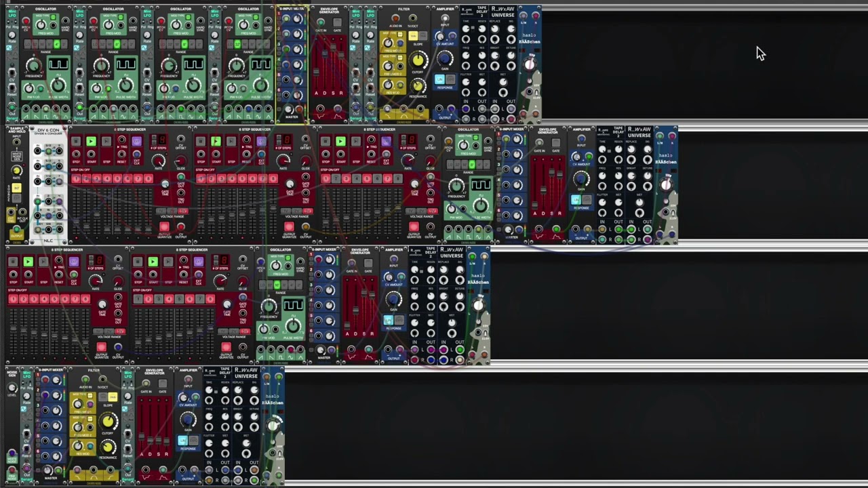
Task: Click Resonance knob on bottom-row Filter
Action: [107, 447]
